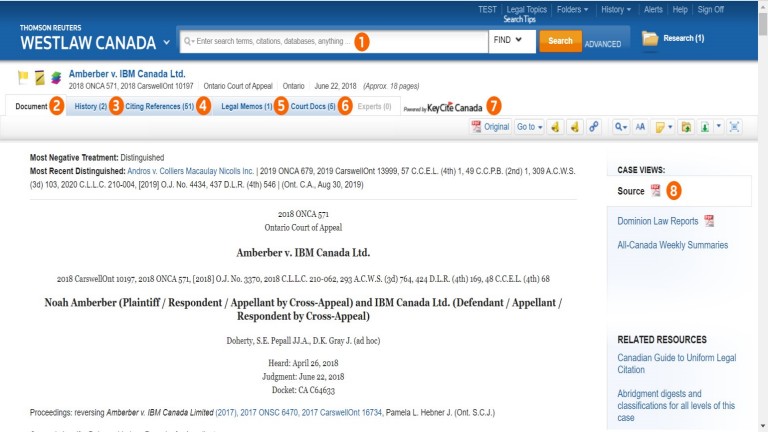The height and width of the screenshot is (432, 768).
Task: Expand the arrow next to download icon
Action: point(719,126)
